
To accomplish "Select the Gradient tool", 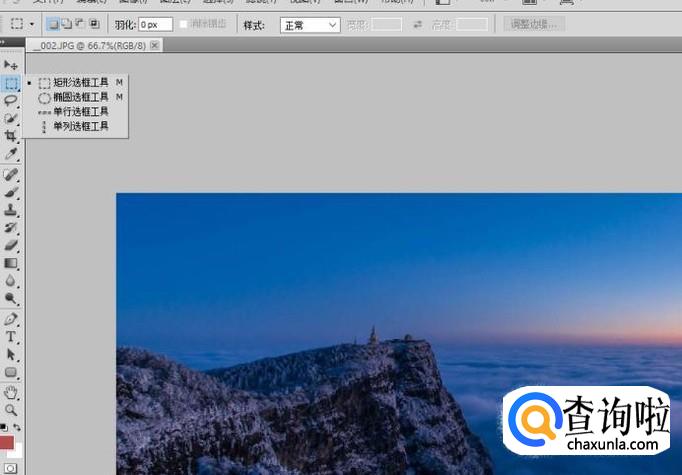I will click(x=11, y=263).
